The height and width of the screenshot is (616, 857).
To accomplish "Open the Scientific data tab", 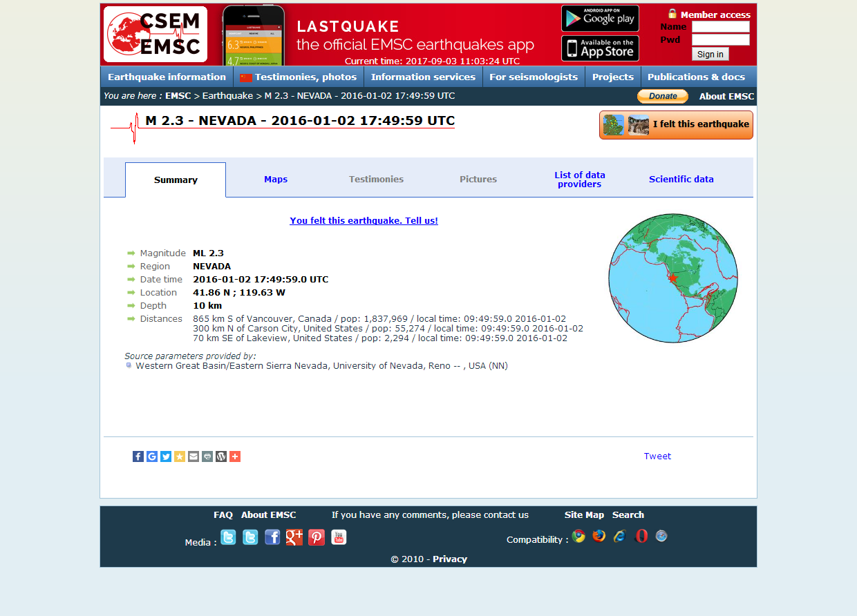I will tap(681, 179).
